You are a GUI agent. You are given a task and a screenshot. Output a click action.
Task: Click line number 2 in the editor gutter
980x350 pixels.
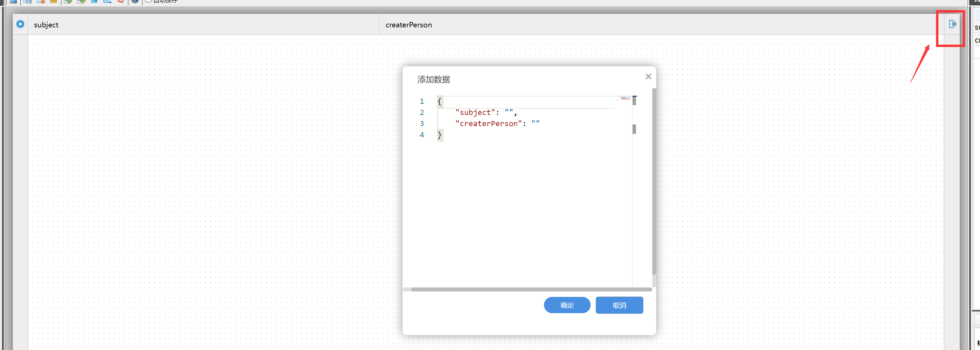(x=422, y=113)
